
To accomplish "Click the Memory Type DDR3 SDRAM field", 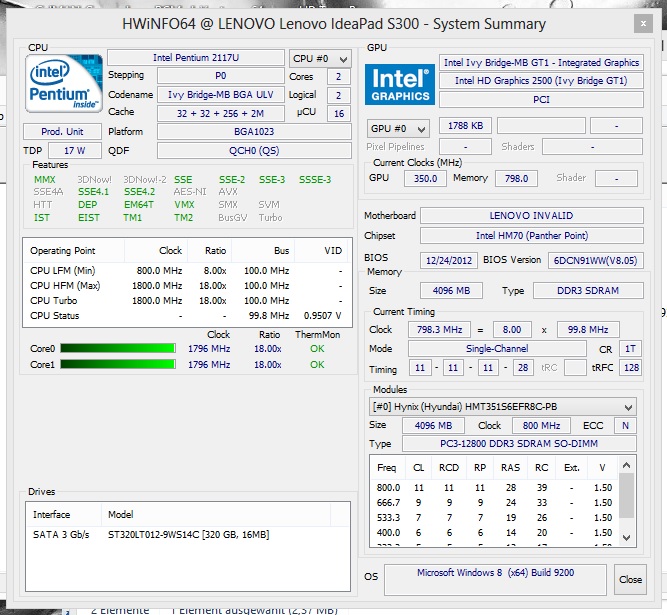I will click(588, 290).
